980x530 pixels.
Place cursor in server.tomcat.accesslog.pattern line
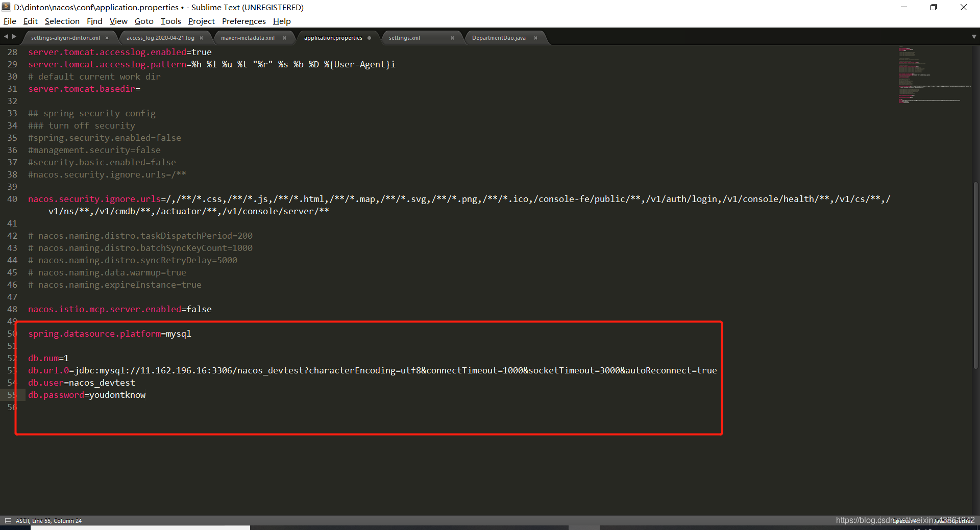click(x=212, y=64)
